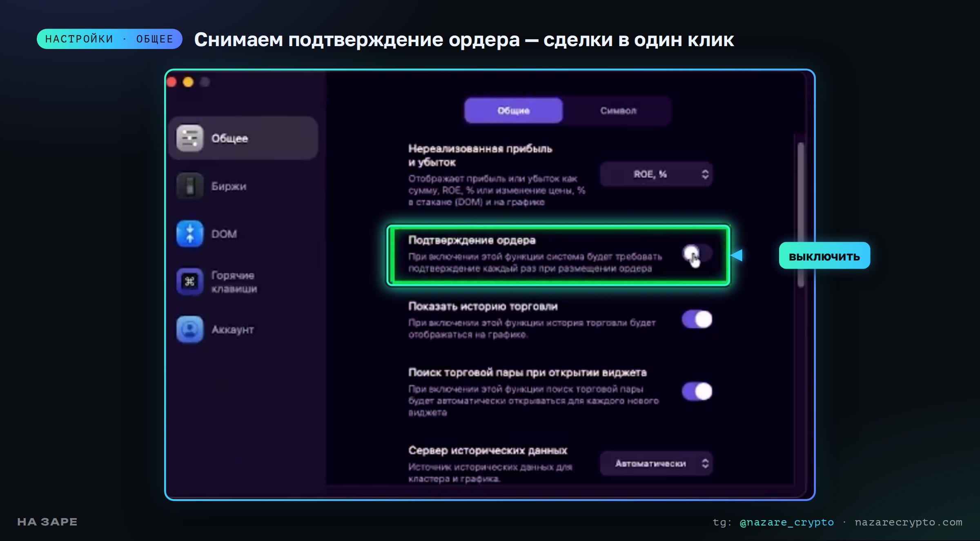Viewport: 980px width, 541px height.
Task: Select the Горячие клавиши label
Action: point(234,282)
